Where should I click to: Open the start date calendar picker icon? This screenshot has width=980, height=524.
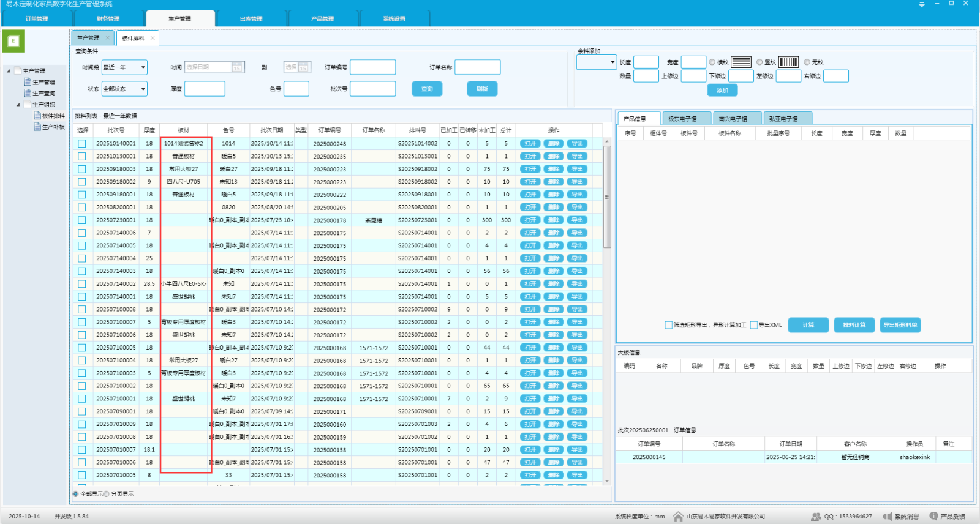tap(237, 67)
